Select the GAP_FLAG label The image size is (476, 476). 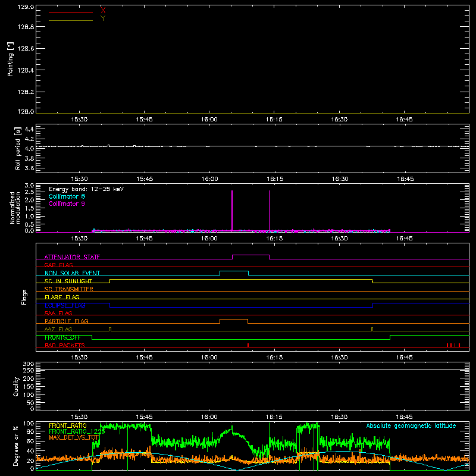point(58,265)
